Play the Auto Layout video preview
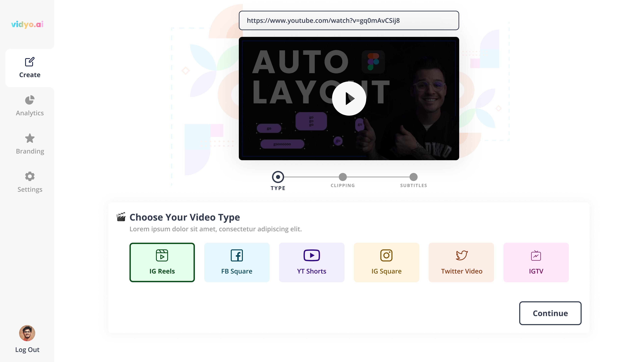The height and width of the screenshot is (362, 644). (x=349, y=98)
